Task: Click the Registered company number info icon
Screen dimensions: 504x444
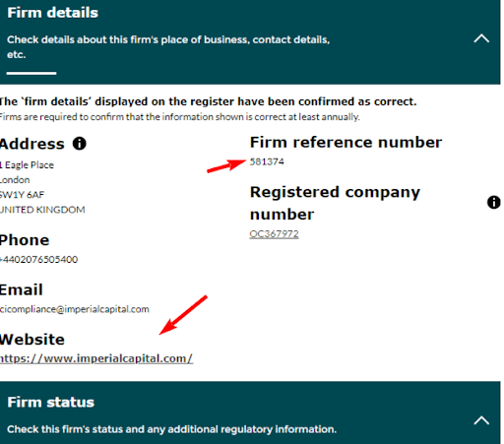Action: (493, 202)
